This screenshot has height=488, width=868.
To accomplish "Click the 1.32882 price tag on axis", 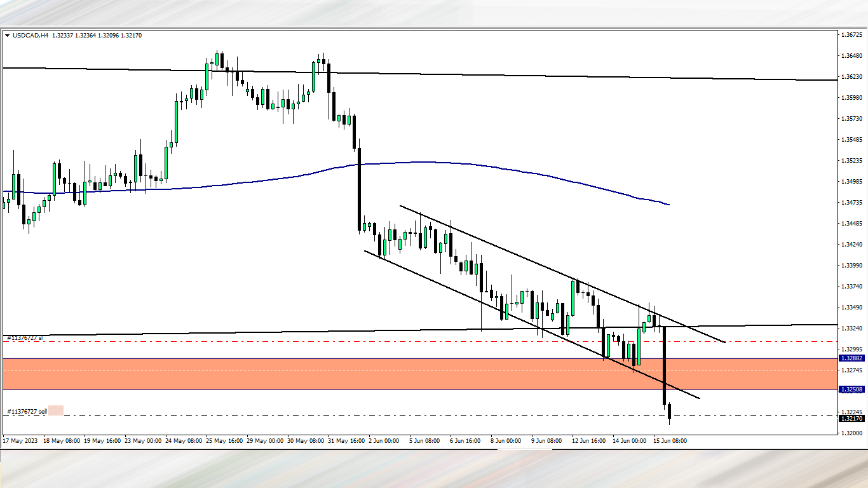I will click(x=851, y=358).
